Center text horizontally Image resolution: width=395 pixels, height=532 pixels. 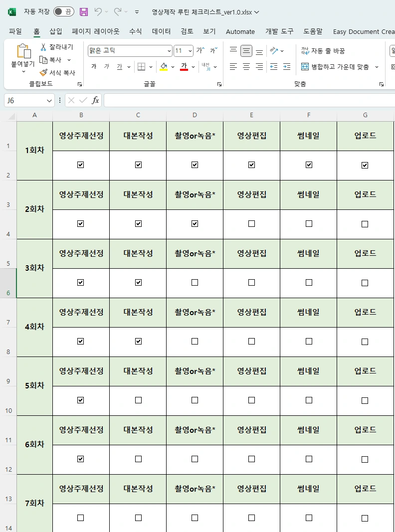tap(246, 66)
